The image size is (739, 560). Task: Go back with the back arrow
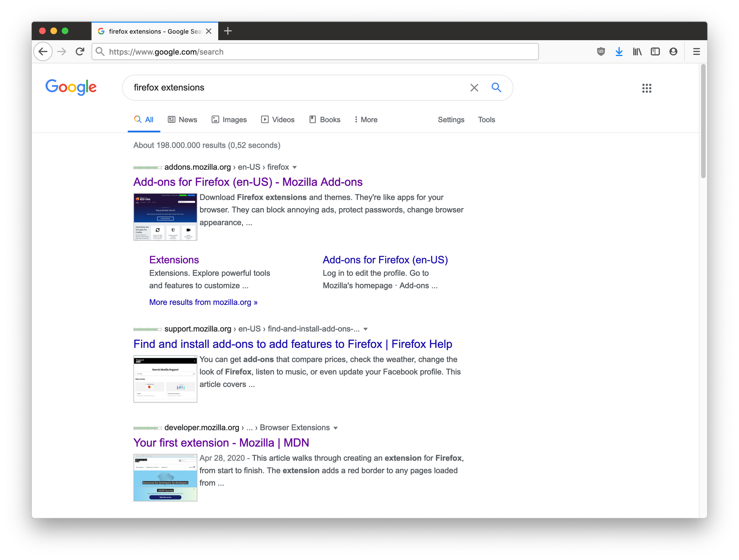(43, 51)
